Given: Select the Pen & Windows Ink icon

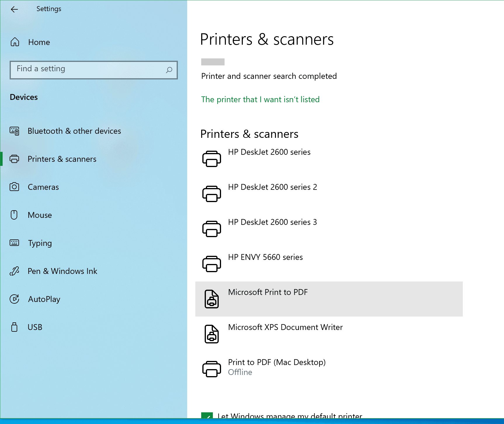Looking at the screenshot, I should point(14,271).
